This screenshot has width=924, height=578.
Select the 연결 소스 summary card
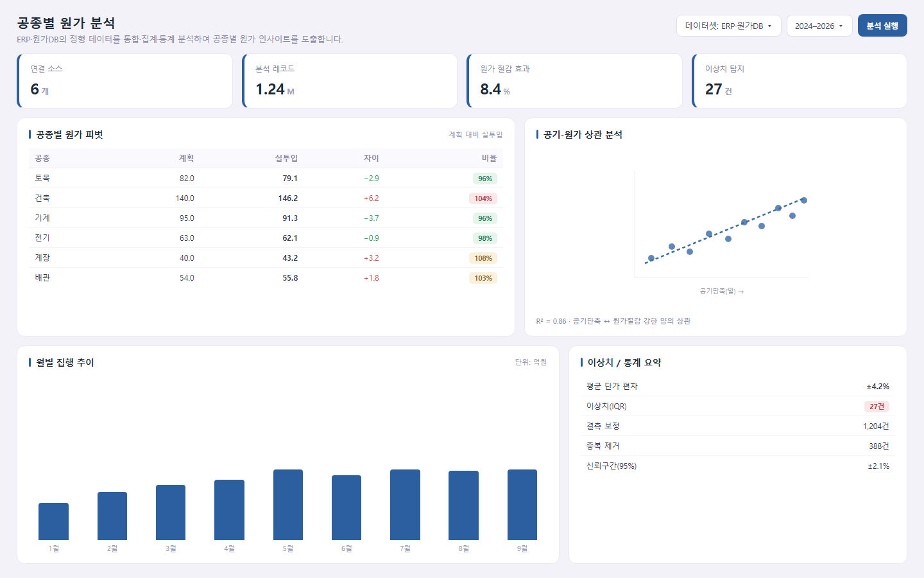click(x=124, y=81)
